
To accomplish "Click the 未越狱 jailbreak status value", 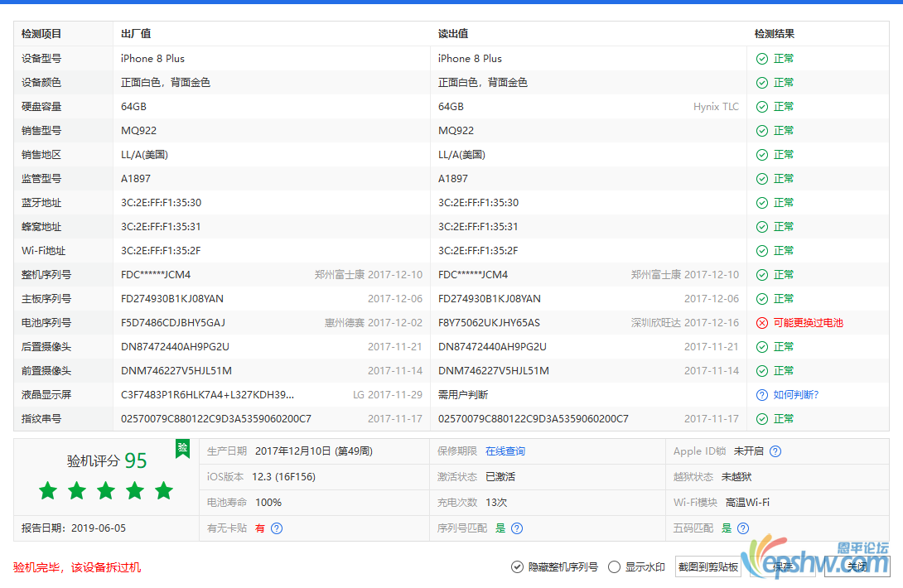I will pyautogui.click(x=736, y=477).
